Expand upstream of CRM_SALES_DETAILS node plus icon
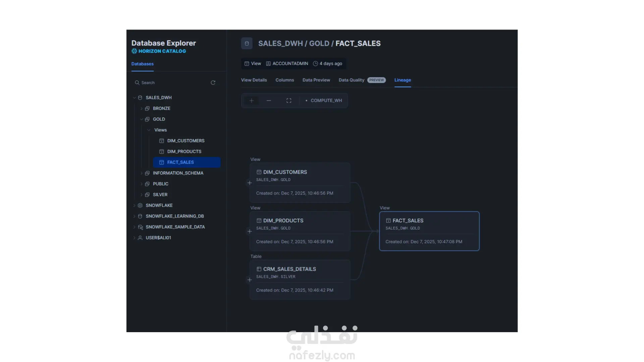 click(x=250, y=280)
